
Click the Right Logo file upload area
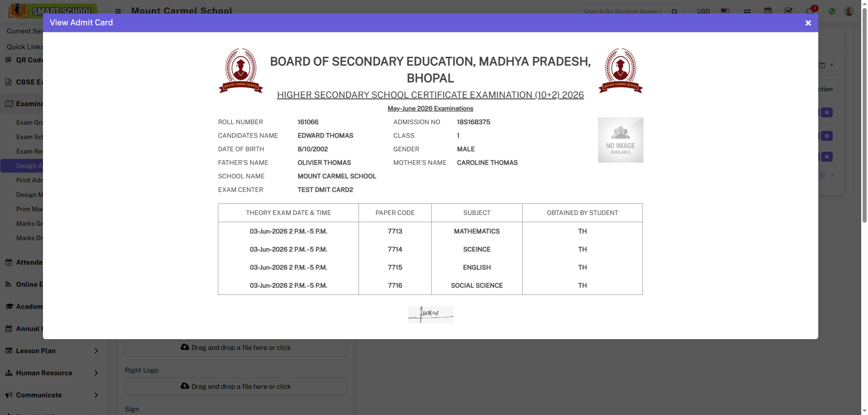[235, 387]
